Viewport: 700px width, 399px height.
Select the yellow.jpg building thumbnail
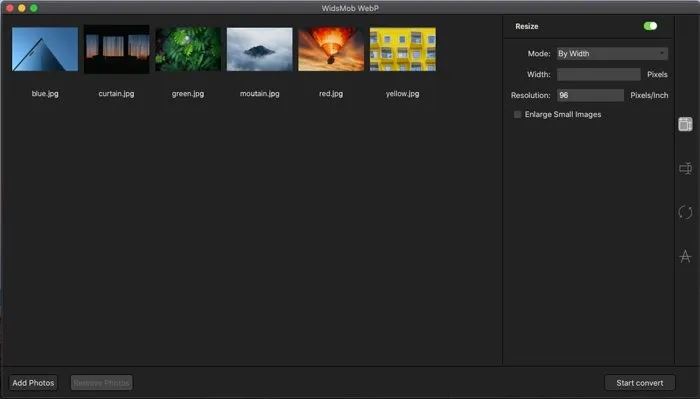click(x=403, y=49)
